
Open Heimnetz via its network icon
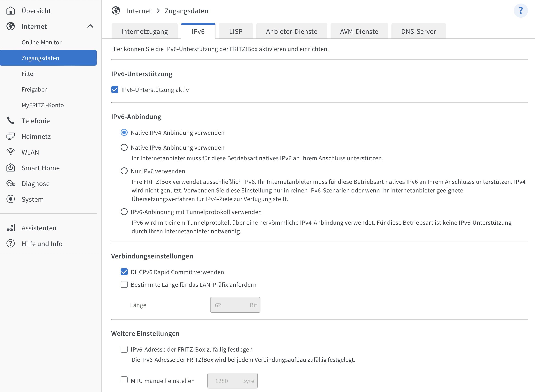10,136
